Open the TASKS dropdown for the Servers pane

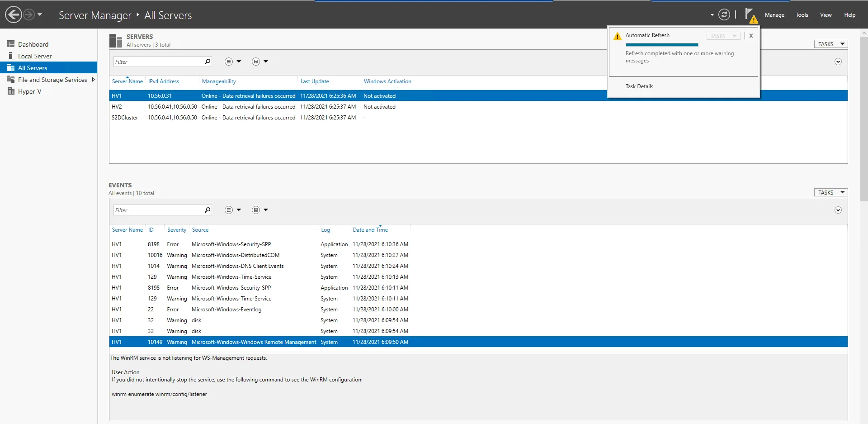click(x=830, y=43)
